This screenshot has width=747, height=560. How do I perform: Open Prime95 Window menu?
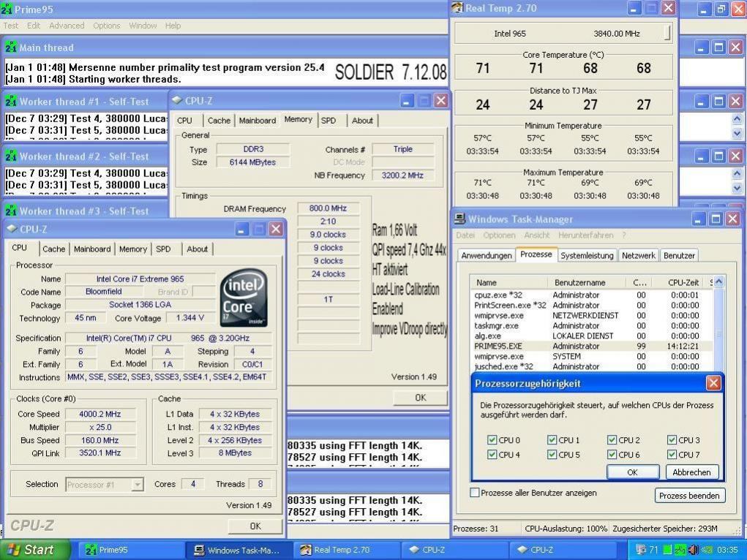(x=143, y=26)
